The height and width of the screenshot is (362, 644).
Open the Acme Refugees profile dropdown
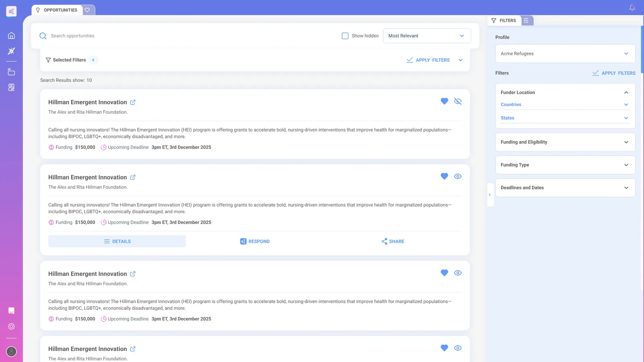[x=565, y=53]
